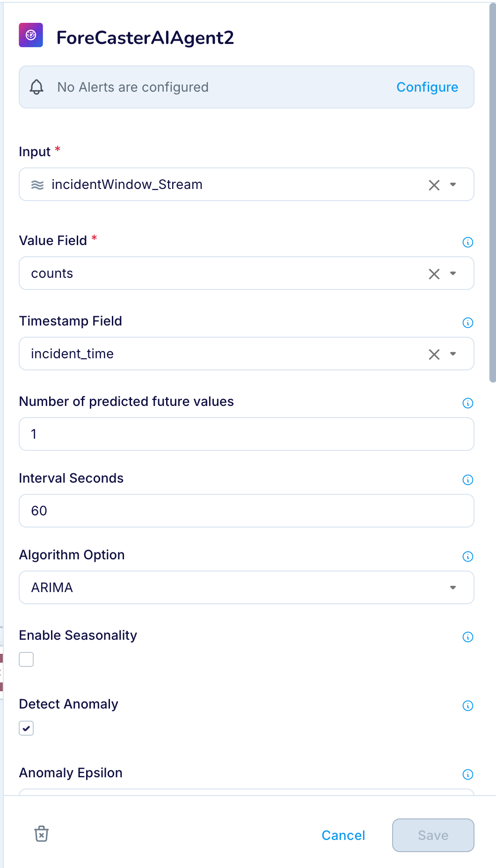Uncheck the Detect Anomaly checkbox
Screen dimensions: 496x868
[26, 728]
